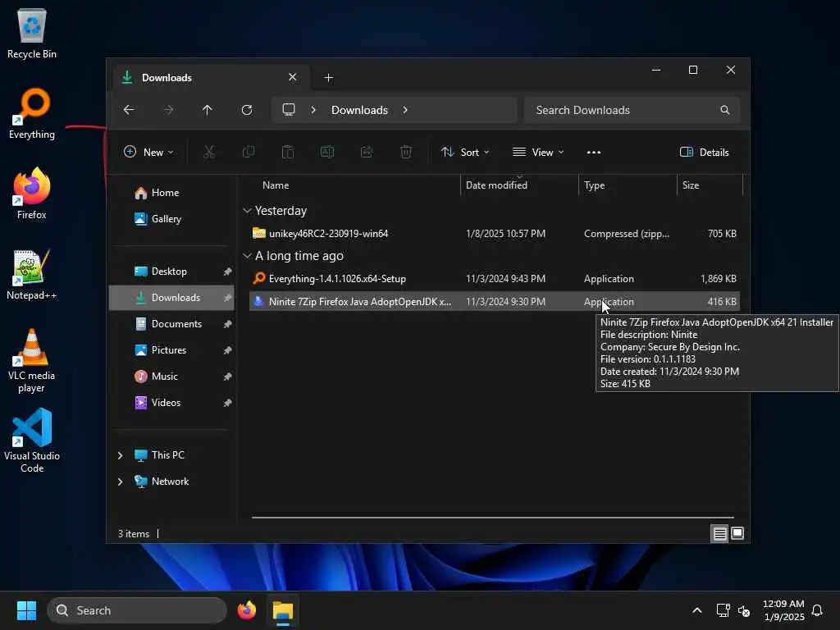Click the Cut toolbar icon
Image resolution: width=840 pixels, height=630 pixels.
click(x=209, y=152)
